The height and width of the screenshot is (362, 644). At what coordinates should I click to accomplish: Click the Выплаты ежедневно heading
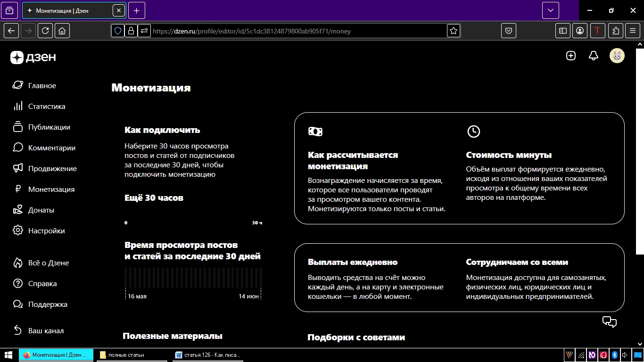pyautogui.click(x=353, y=262)
